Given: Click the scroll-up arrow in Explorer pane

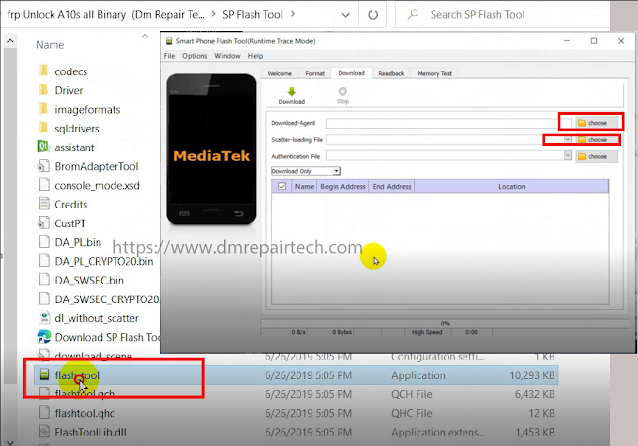Looking at the screenshot, I should click(10, 41).
